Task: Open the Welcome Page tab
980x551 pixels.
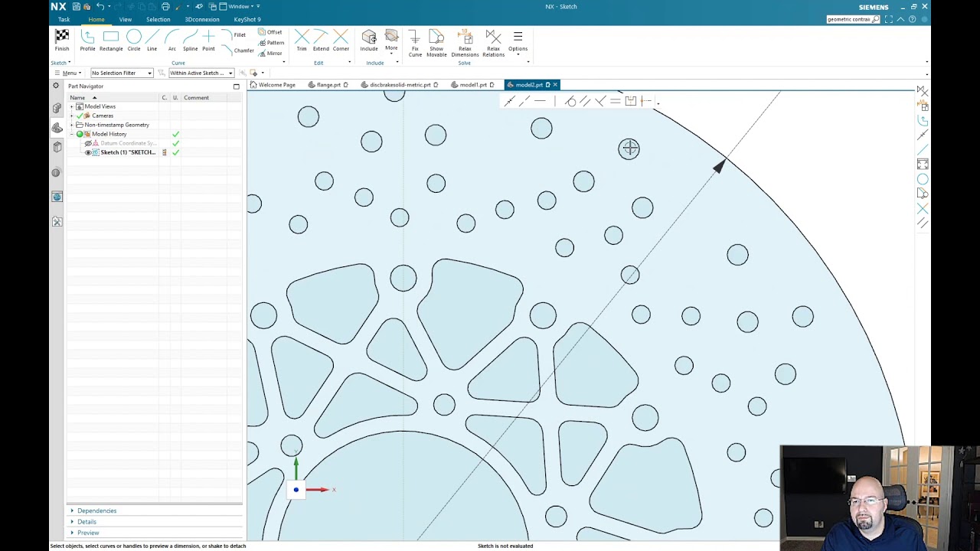Action: (273, 85)
